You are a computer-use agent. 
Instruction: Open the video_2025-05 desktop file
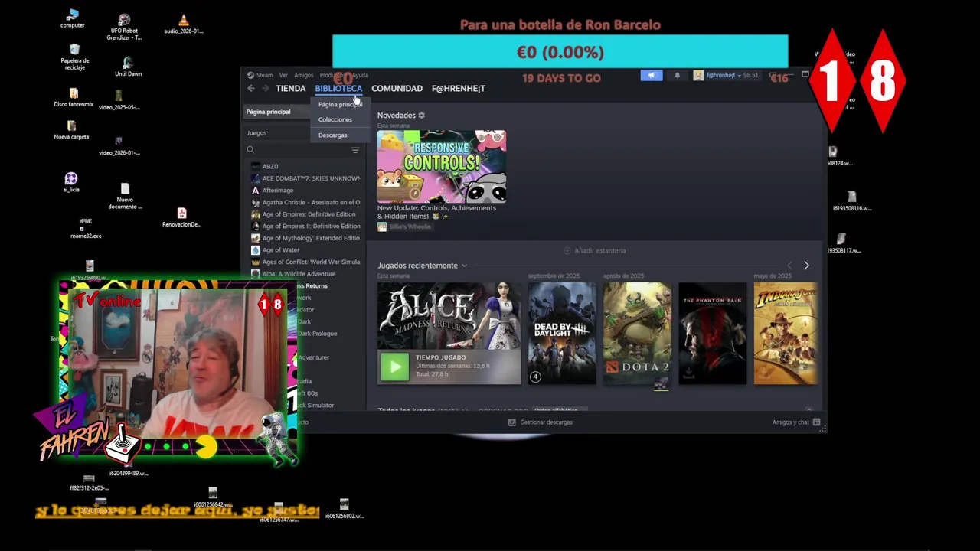coord(119,100)
